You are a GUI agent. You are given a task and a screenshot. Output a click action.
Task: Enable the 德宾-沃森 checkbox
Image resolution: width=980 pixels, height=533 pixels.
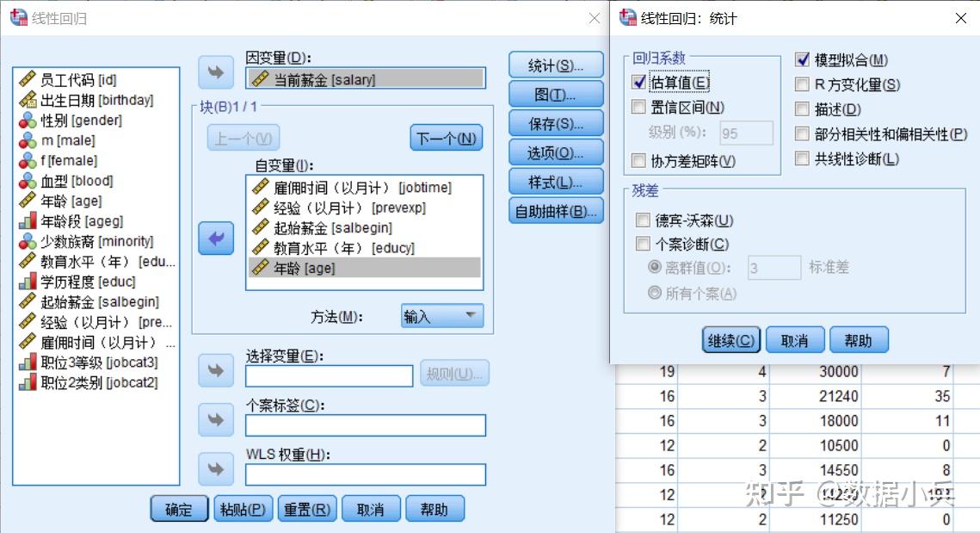coord(642,220)
